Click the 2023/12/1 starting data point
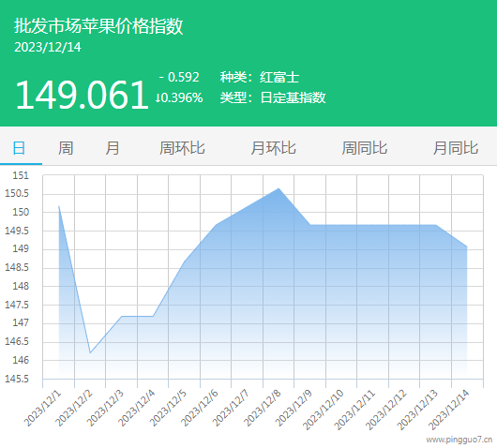This screenshot has width=497, height=448. pyautogui.click(x=59, y=206)
